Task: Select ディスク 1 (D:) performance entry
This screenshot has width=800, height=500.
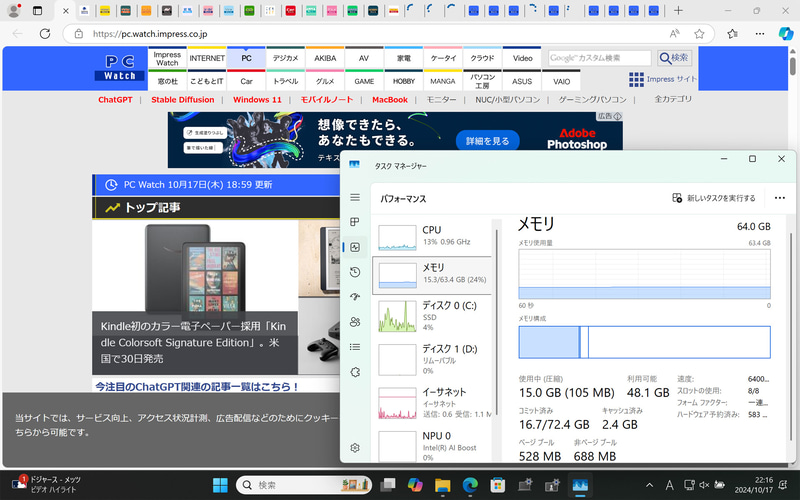Action: tap(432, 360)
